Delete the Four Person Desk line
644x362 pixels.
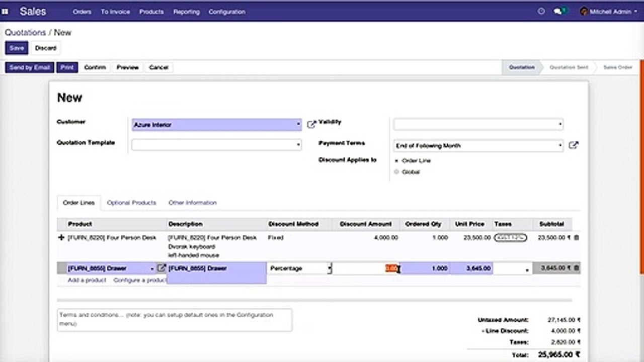pos(577,238)
